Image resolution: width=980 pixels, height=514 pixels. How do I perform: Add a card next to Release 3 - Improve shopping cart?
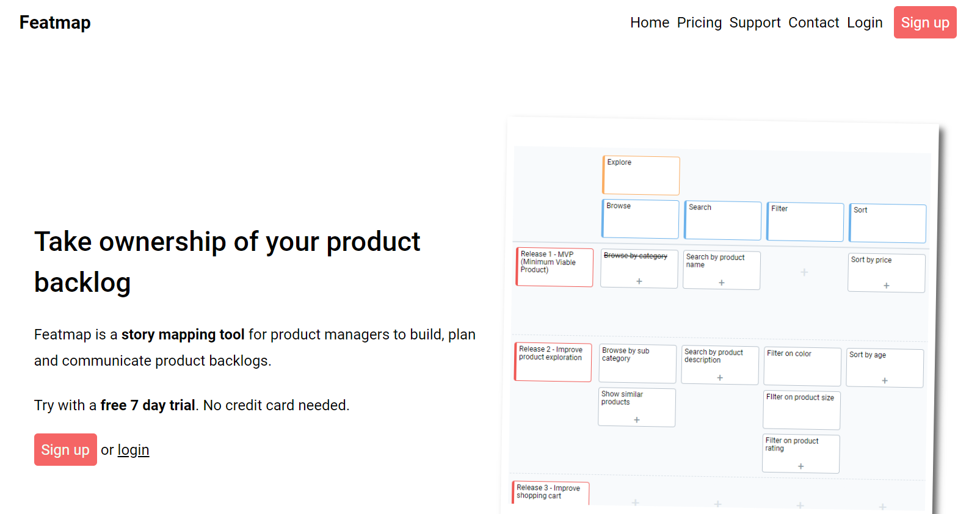(x=635, y=503)
